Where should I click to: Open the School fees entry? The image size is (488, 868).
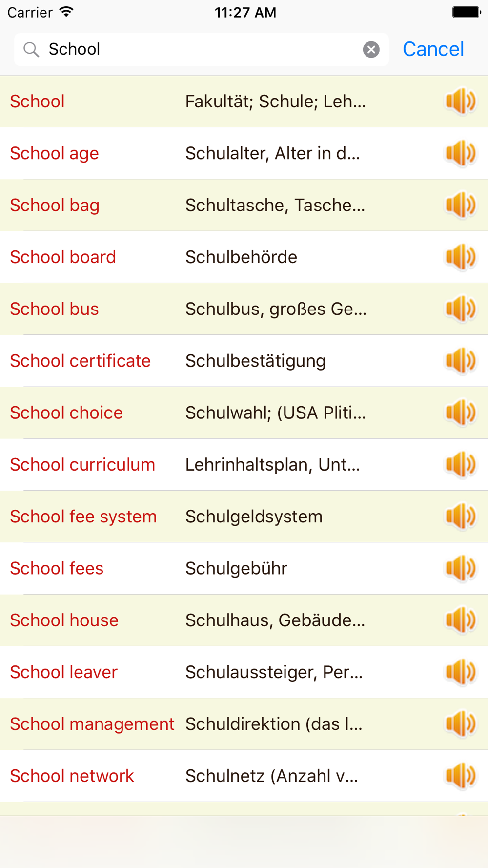(57, 568)
